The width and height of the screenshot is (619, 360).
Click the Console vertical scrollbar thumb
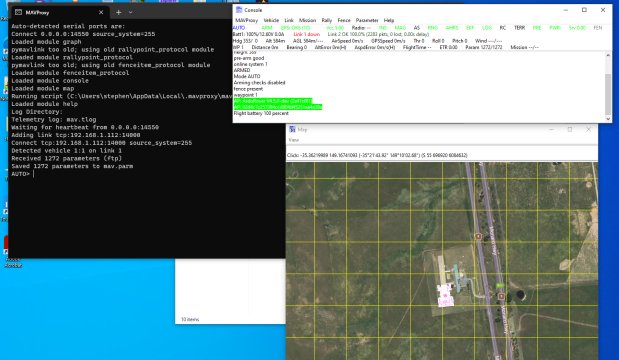coord(608,94)
